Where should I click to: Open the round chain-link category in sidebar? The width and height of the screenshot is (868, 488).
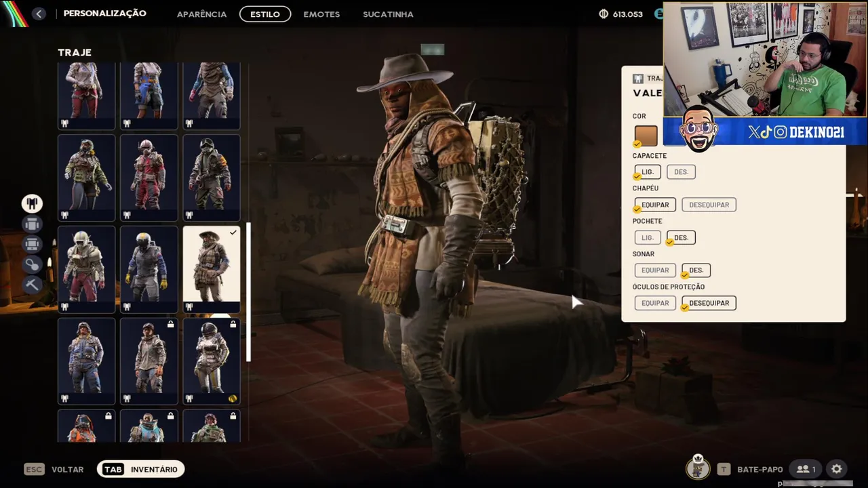[x=32, y=264]
